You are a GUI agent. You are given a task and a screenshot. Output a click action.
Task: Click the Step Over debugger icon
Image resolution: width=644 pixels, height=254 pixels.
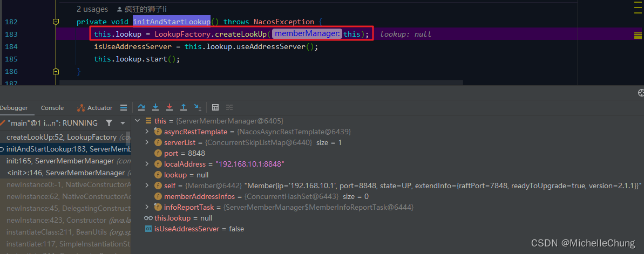point(141,107)
